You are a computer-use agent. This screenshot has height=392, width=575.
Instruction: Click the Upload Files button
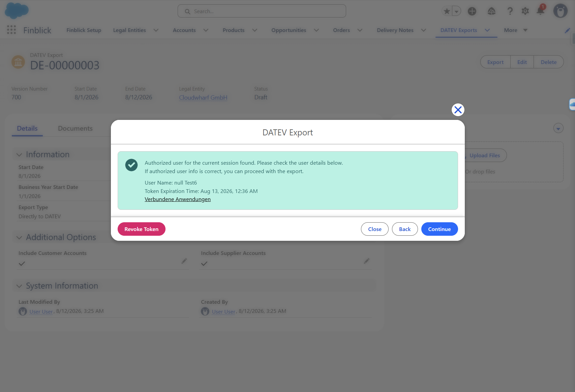pyautogui.click(x=485, y=155)
